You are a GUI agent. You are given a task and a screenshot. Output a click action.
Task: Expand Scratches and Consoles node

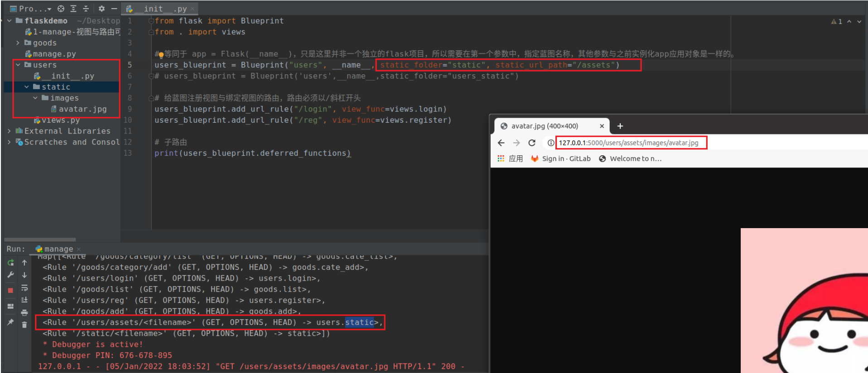coord(10,142)
